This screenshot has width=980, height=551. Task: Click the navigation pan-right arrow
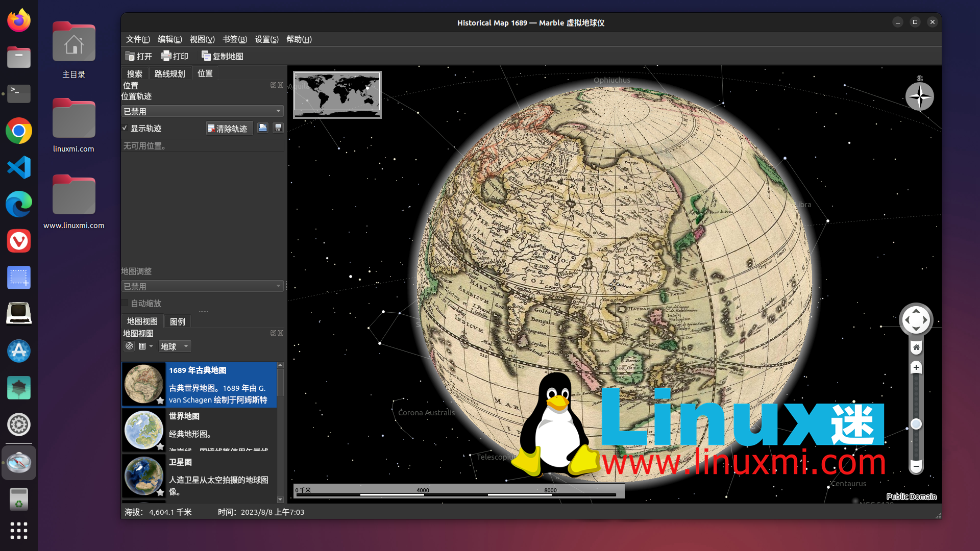pos(926,320)
